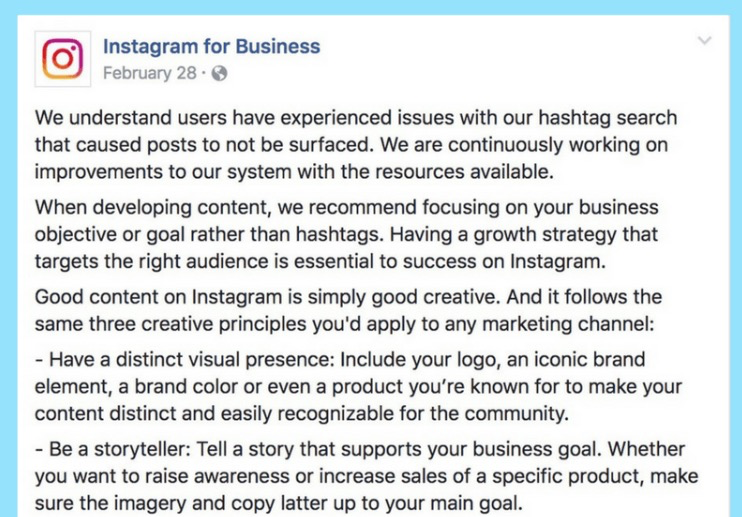Click the February 28 timestamp link

pyautogui.click(x=150, y=73)
